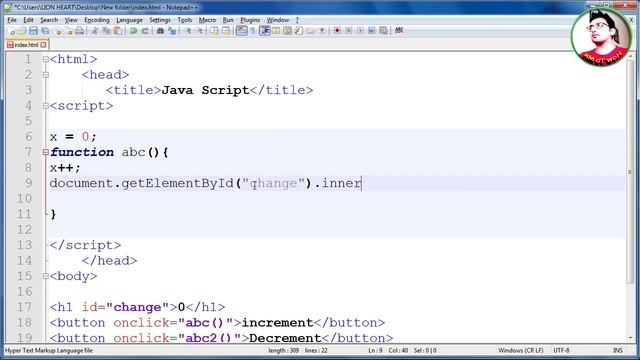Click Save Recorded Macro icon

[383, 31]
